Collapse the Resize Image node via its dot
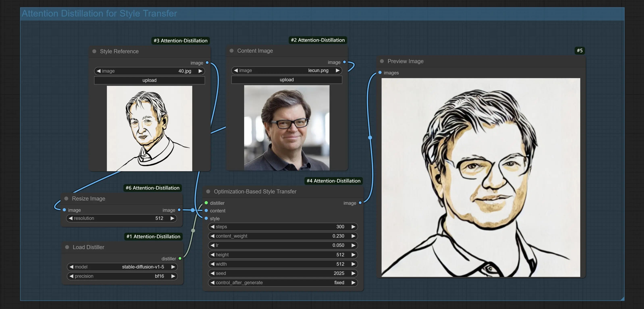The image size is (644, 309). pyautogui.click(x=66, y=198)
